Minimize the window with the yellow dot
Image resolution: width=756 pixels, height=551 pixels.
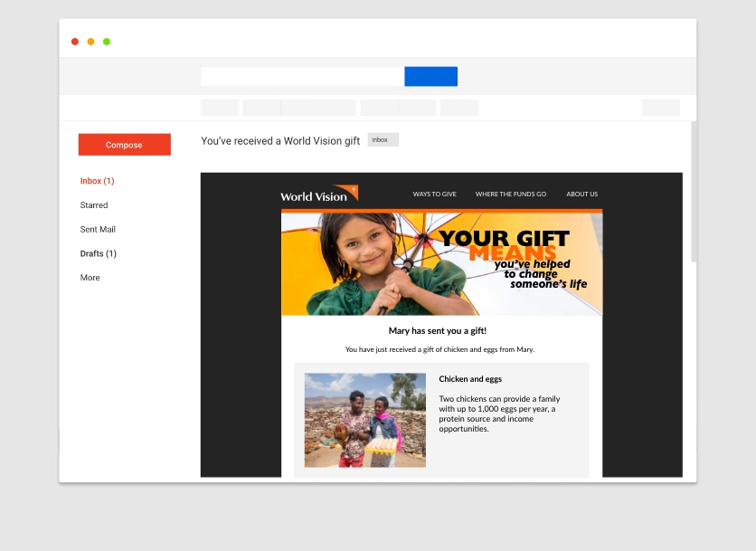[90, 42]
